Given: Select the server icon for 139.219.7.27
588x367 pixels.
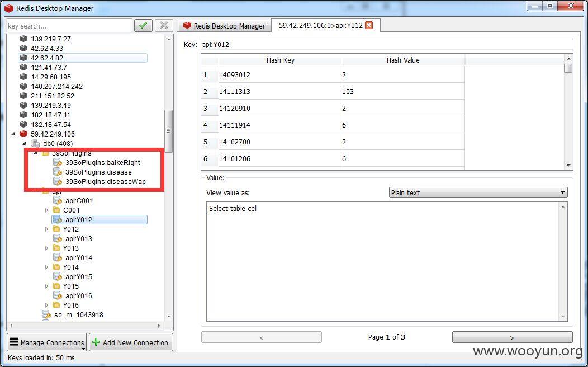Looking at the screenshot, I should point(23,39).
